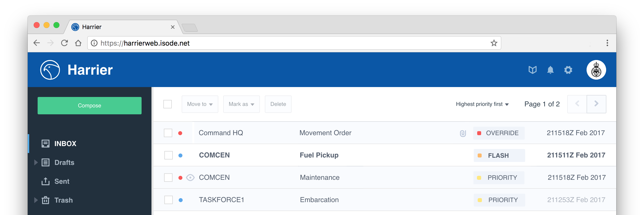This screenshot has width=644, height=215.
Task: Select the Sent folder
Action: pos(62,181)
